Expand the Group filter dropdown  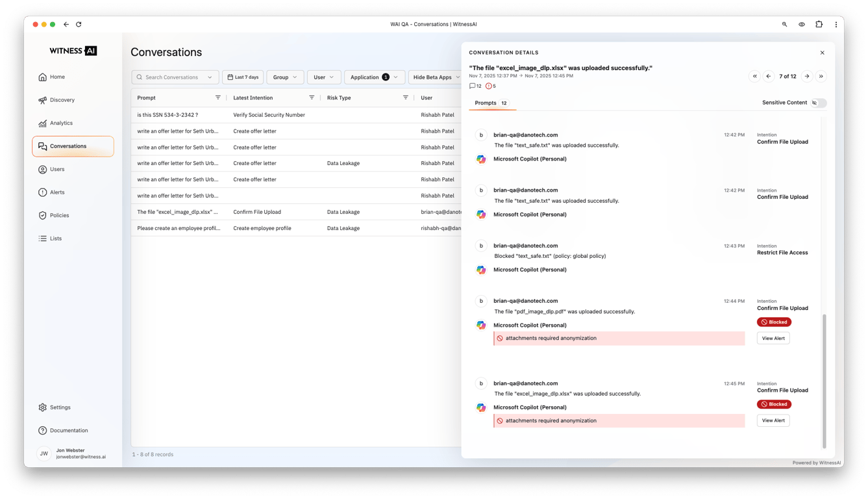click(285, 77)
